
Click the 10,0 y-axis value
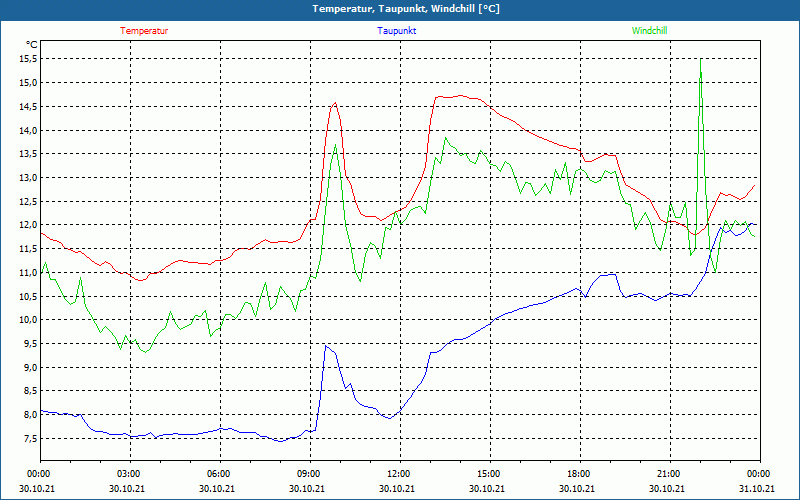[29, 320]
